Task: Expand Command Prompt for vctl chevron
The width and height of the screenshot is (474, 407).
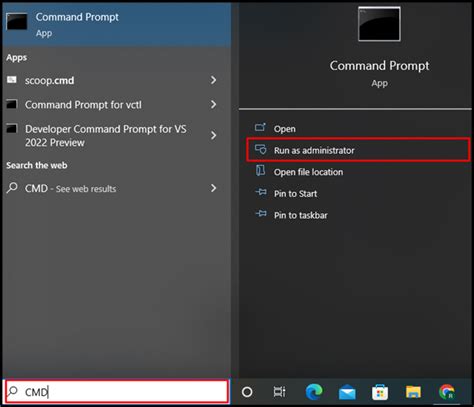Action: click(x=213, y=104)
